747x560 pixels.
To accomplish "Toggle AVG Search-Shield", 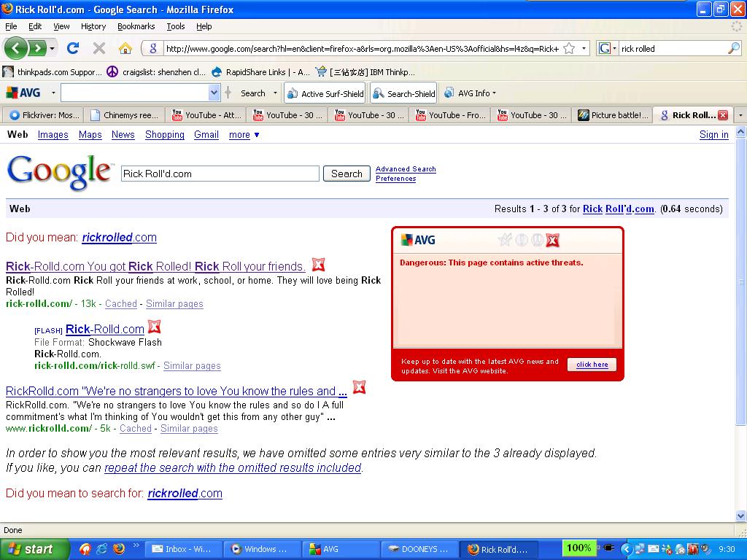I will [x=404, y=94].
